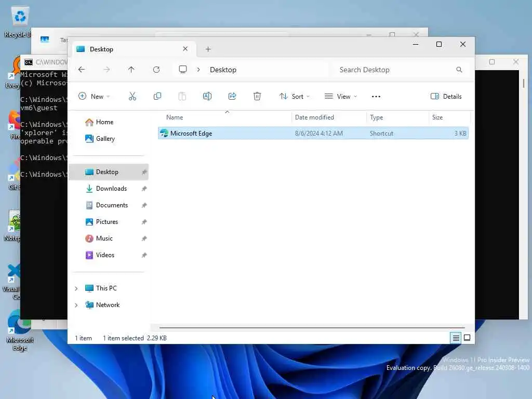Expand the This PC tree node
Screen dimensions: 532x399
[76, 288]
